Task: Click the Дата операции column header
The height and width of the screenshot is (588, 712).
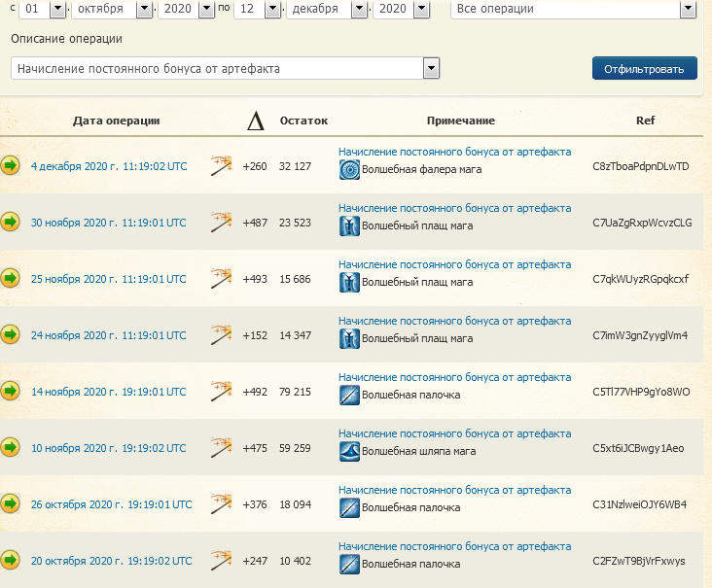Action: click(x=116, y=121)
